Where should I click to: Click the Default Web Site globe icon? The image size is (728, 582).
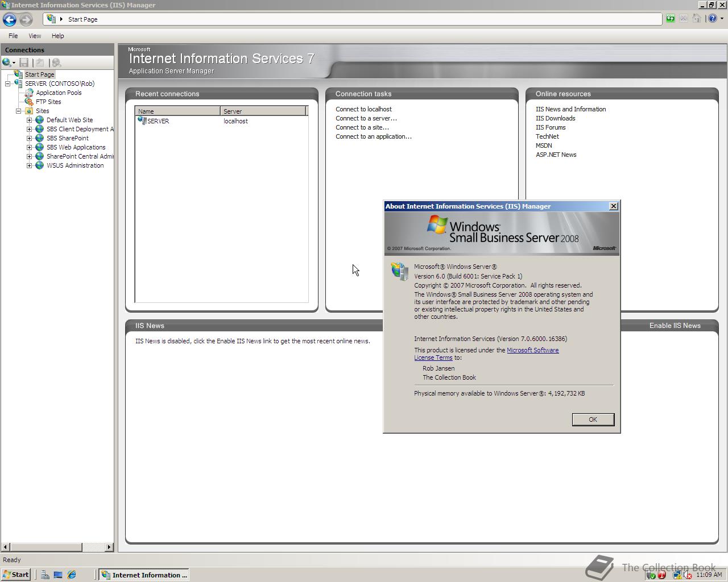click(x=39, y=120)
